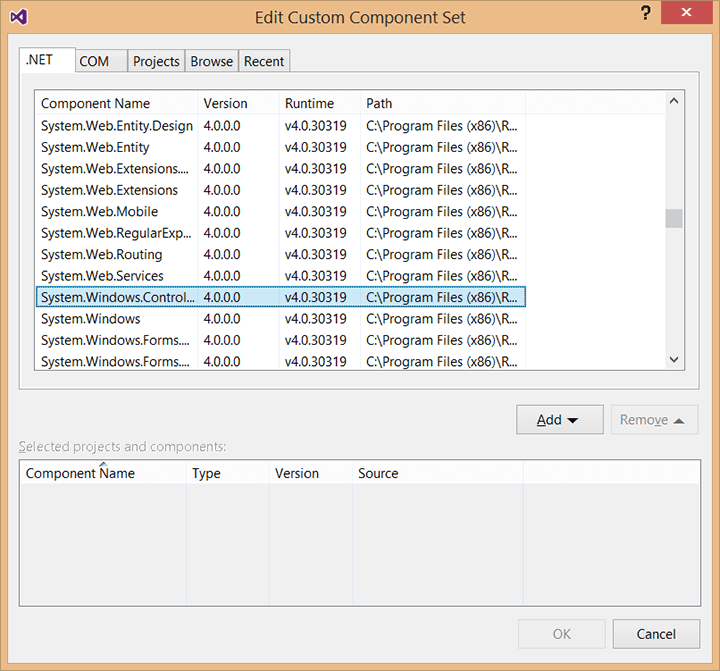Switch to the .NET tab

(x=47, y=60)
